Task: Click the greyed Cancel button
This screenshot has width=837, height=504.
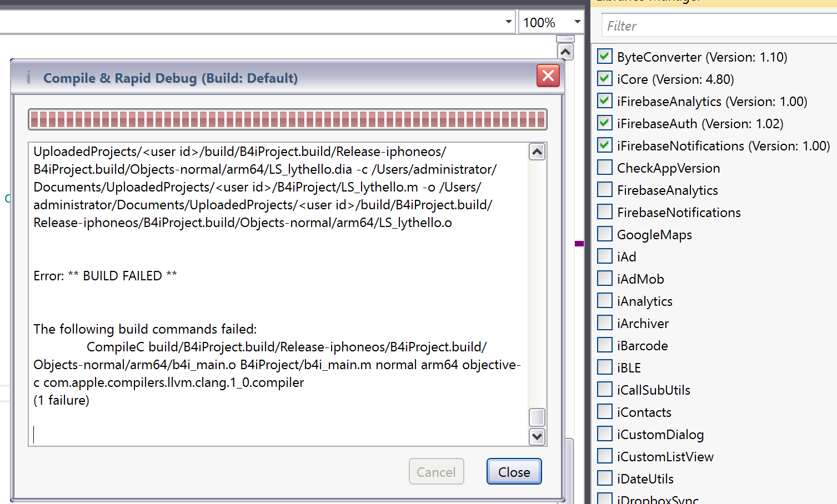Action: tap(436, 472)
